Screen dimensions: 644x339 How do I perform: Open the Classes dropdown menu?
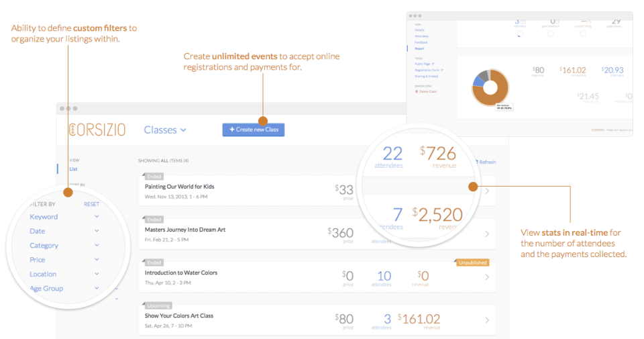click(x=165, y=130)
